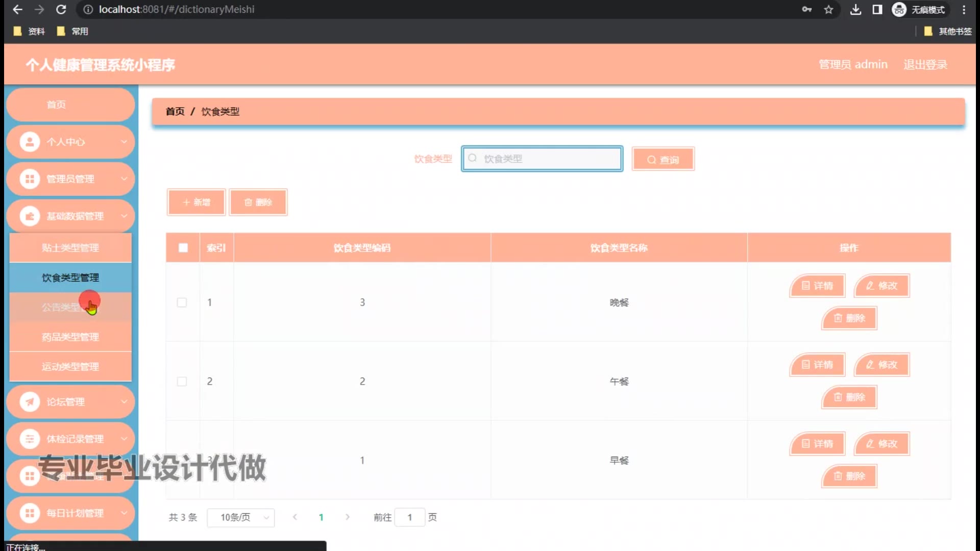Click the 每日计划管理 grid icon
This screenshot has width=980, height=551.
tap(30, 513)
